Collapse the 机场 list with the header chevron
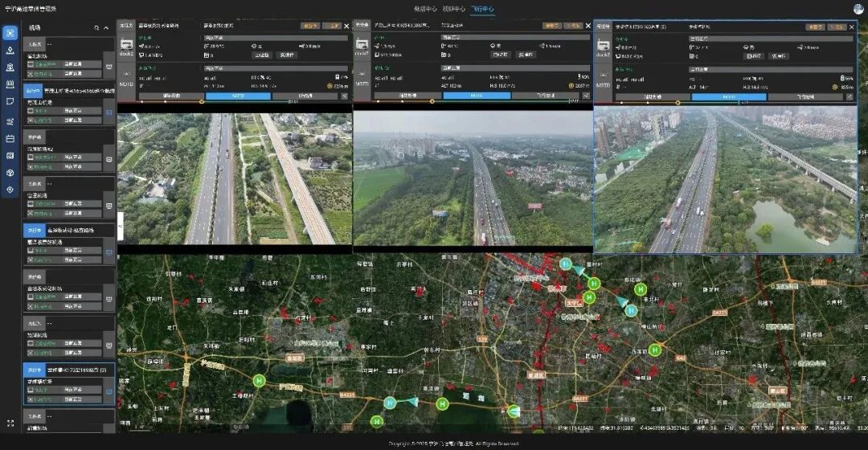868x450 pixels. (x=106, y=27)
